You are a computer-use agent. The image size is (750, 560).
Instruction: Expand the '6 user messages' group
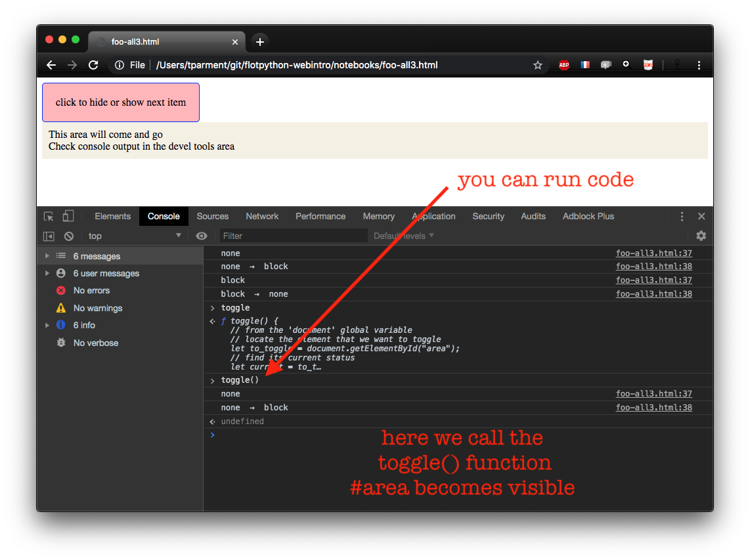(x=47, y=274)
